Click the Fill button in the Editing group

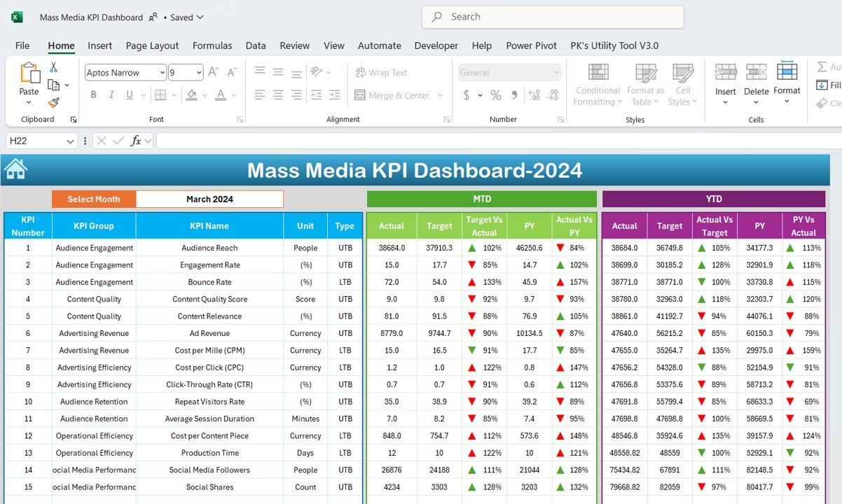click(829, 85)
